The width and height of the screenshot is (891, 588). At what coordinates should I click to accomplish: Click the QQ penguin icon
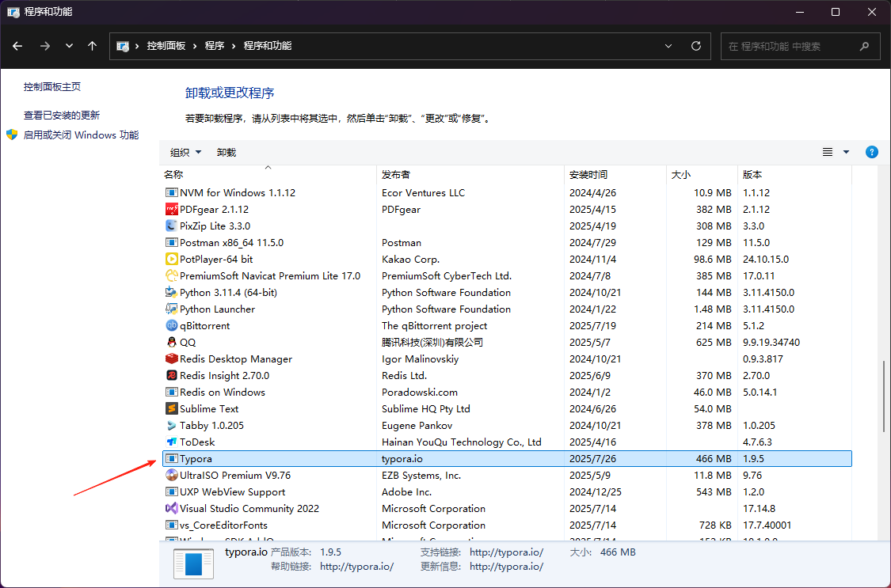(171, 342)
